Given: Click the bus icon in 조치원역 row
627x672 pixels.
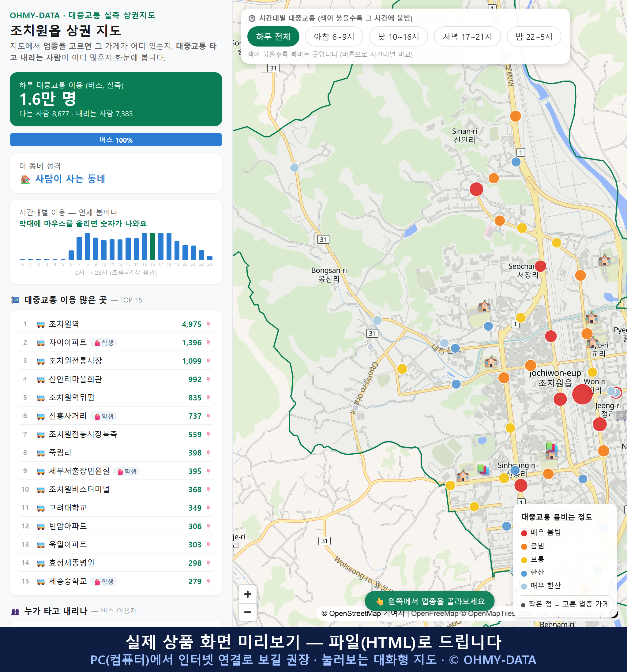Looking at the screenshot, I should point(40,325).
